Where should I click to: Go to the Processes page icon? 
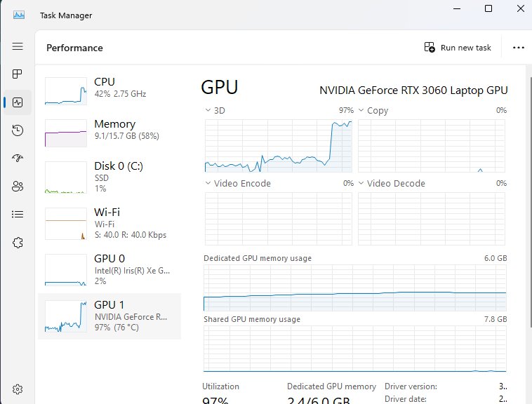(x=18, y=74)
